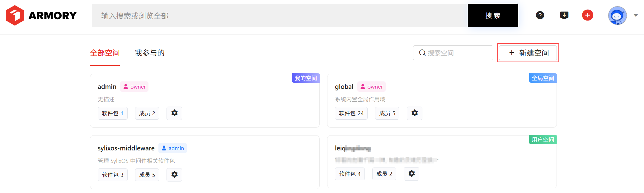Click the download icon in header
This screenshot has height=193, width=644.
(564, 15)
